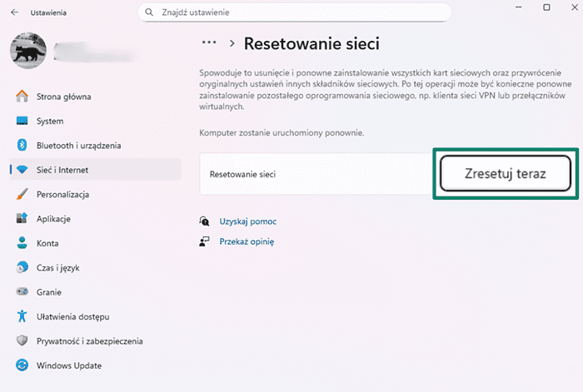
Task: Expand the breadcrumb three-dots menu
Action: pyautogui.click(x=211, y=42)
